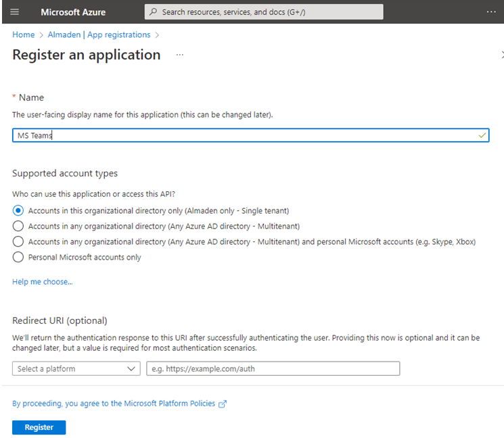
Task: Click the green validation checkmark in Name field
Action: [482, 135]
